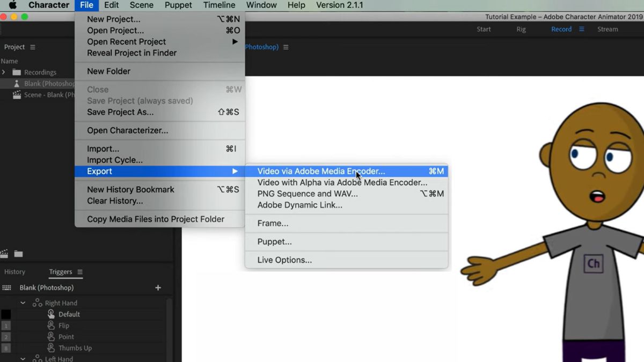Switch to the Start workspace
Image resolution: width=644 pixels, height=362 pixels.
pyautogui.click(x=484, y=29)
